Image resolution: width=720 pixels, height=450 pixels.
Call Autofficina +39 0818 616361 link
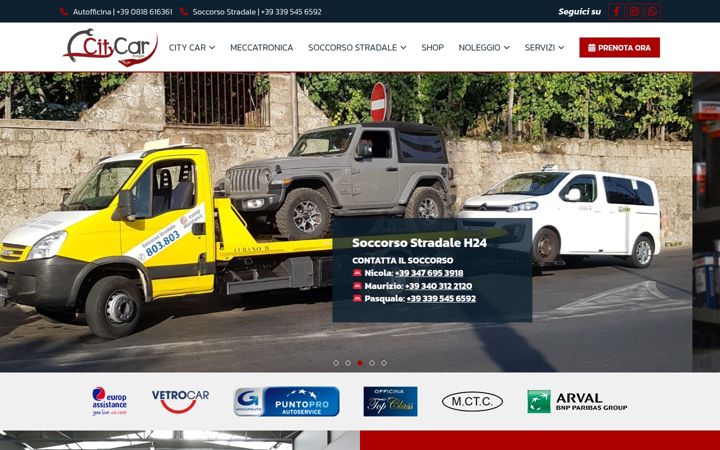coord(123,11)
